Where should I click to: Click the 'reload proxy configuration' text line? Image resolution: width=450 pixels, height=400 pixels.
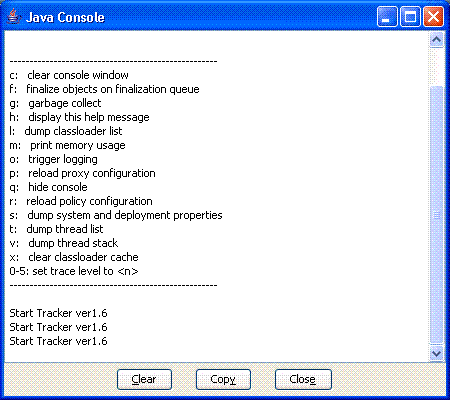point(82,173)
